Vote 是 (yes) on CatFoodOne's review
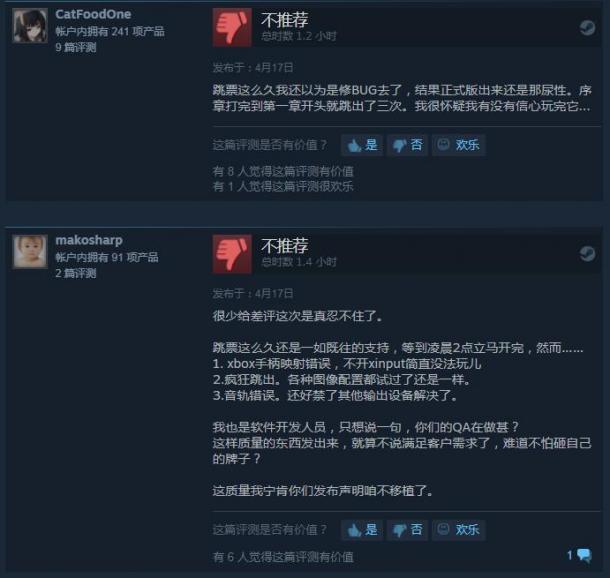 point(362,145)
